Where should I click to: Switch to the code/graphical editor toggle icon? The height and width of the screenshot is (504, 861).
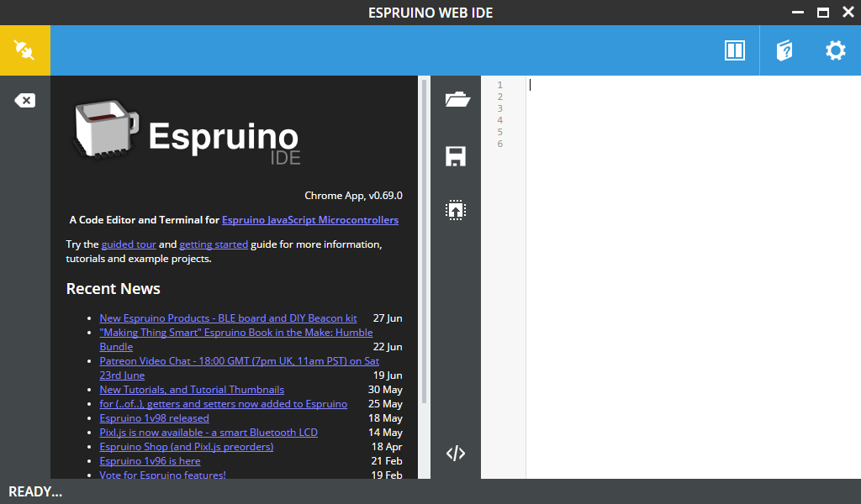(x=455, y=454)
